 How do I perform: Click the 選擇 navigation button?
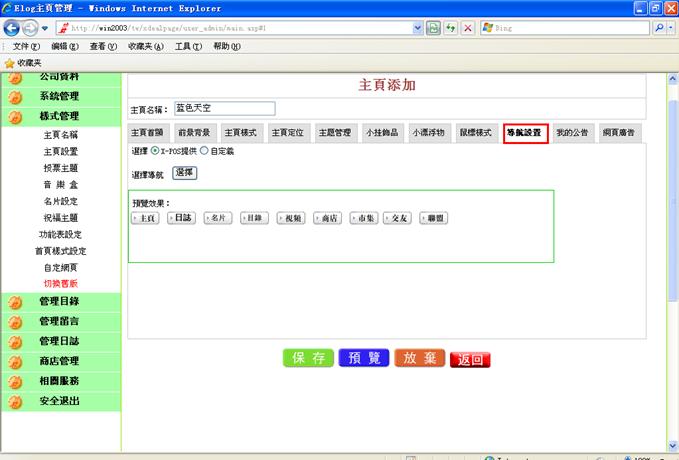[x=185, y=173]
